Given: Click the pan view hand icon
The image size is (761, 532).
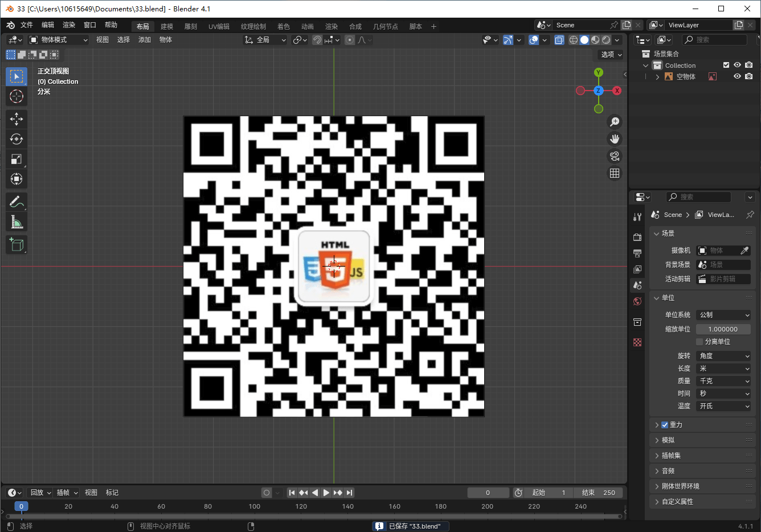Looking at the screenshot, I should (x=615, y=139).
